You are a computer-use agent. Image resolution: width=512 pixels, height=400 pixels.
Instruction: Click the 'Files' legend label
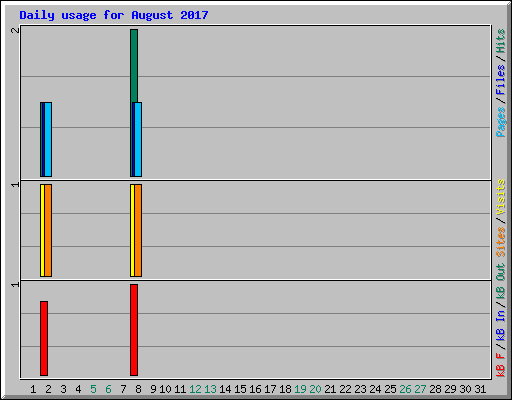point(501,80)
